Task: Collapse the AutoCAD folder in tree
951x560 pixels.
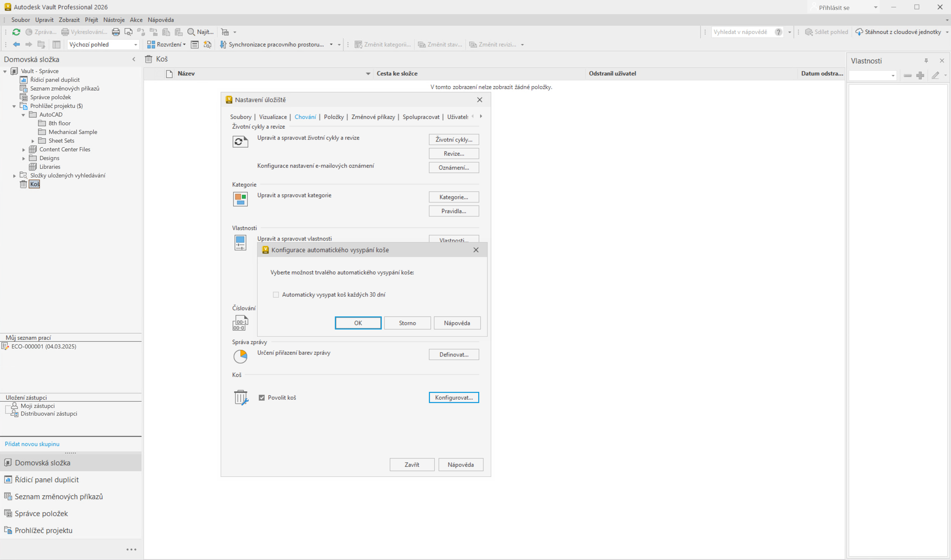Action: point(23,115)
